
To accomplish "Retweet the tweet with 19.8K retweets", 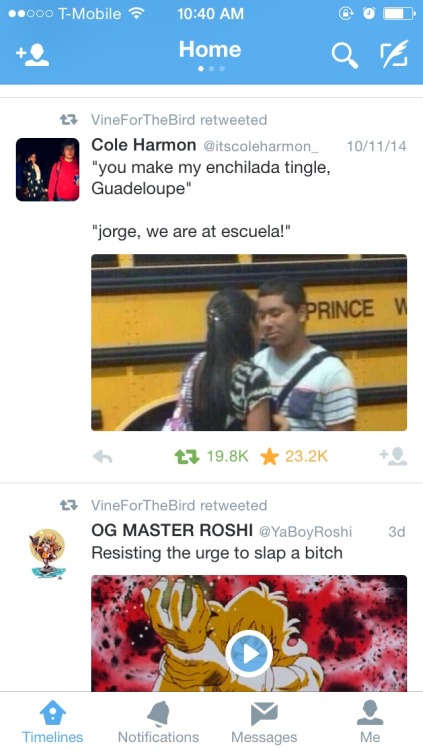I will (x=187, y=457).
